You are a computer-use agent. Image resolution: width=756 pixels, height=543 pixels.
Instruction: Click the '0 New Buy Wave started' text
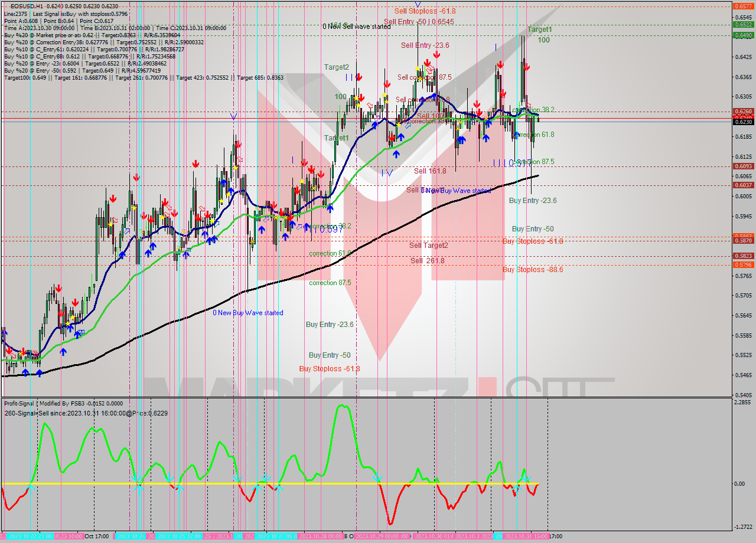click(248, 313)
